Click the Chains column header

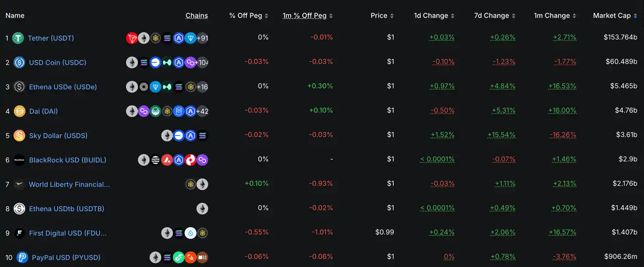[197, 16]
